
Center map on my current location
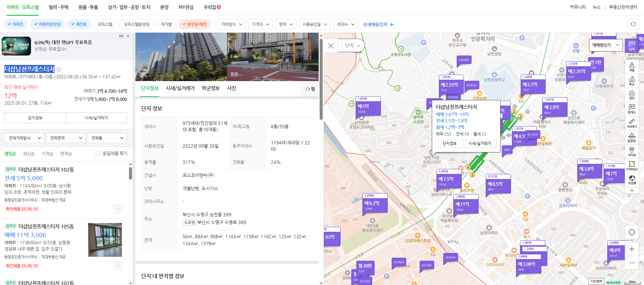[632, 232]
